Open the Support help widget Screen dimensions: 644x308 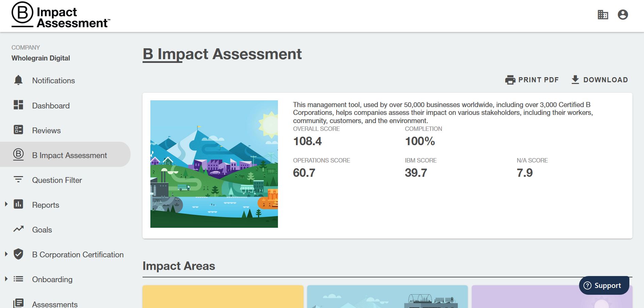pos(604,286)
